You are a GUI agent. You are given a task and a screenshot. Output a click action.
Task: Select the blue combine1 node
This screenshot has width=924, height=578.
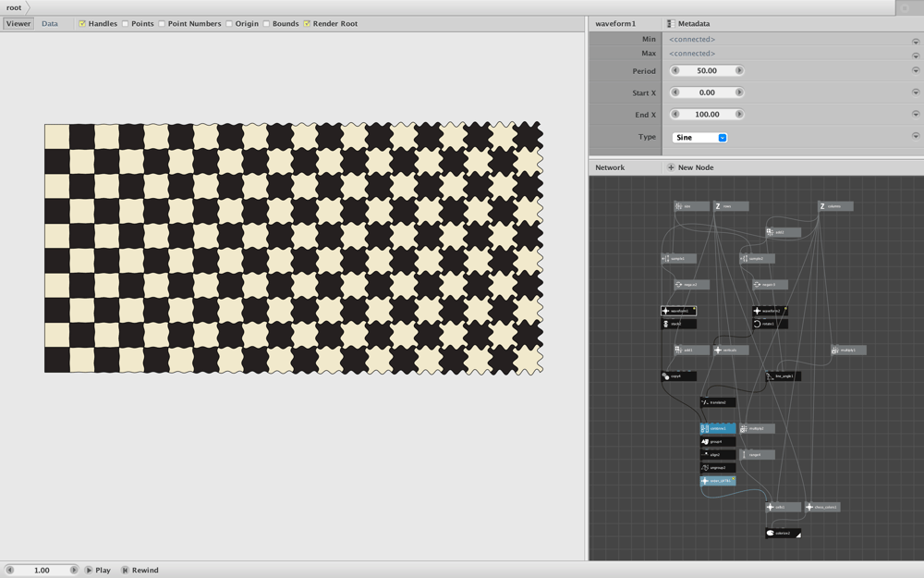pyautogui.click(x=718, y=428)
